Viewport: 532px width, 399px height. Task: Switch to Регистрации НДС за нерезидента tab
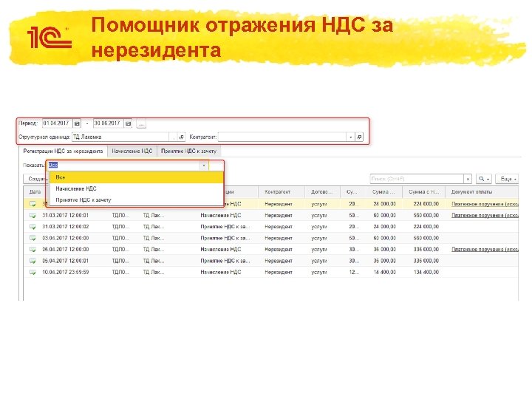click(63, 151)
